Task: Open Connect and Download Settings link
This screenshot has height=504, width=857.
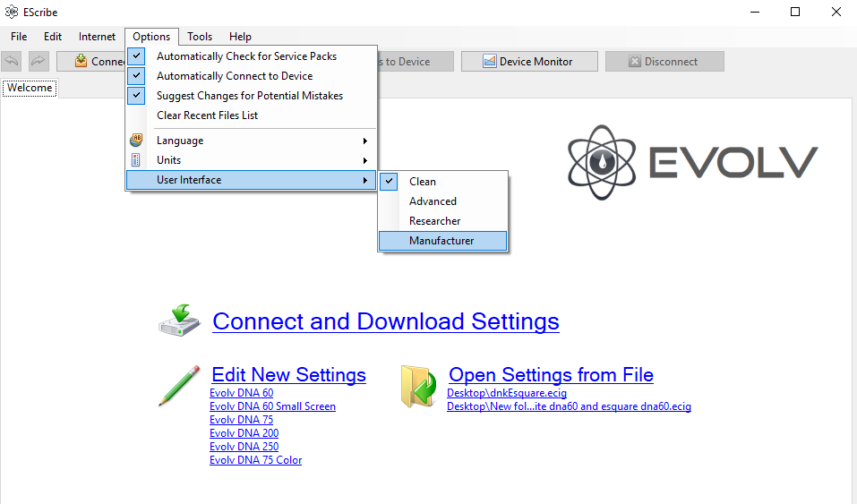Action: [x=385, y=321]
